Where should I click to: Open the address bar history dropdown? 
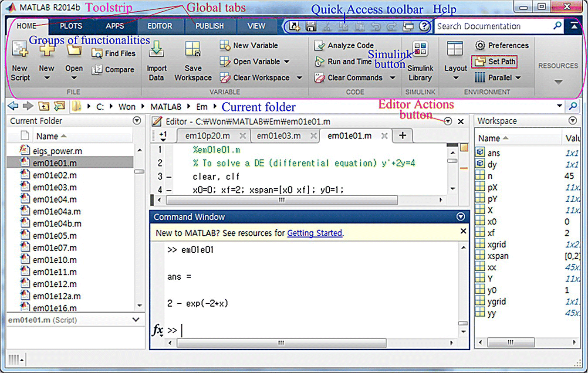click(560, 106)
